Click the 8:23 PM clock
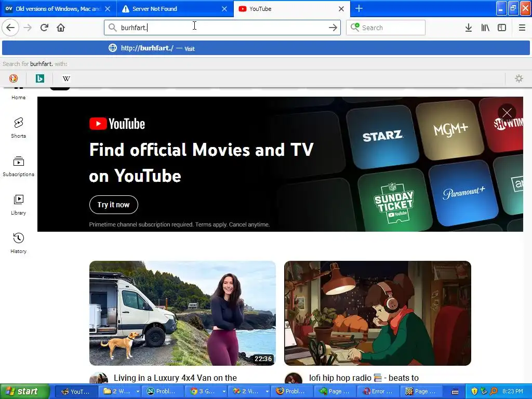Screen dimensions: 532x399 [x=513, y=391]
